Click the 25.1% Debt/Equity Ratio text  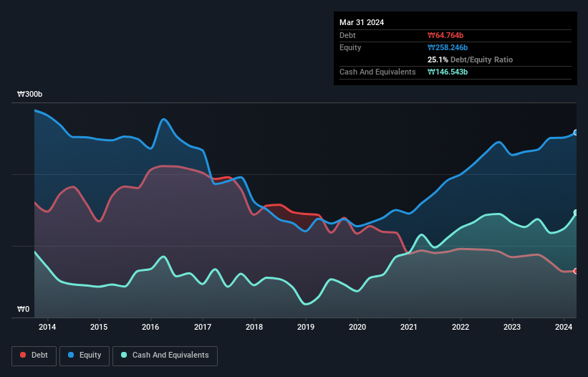point(470,59)
